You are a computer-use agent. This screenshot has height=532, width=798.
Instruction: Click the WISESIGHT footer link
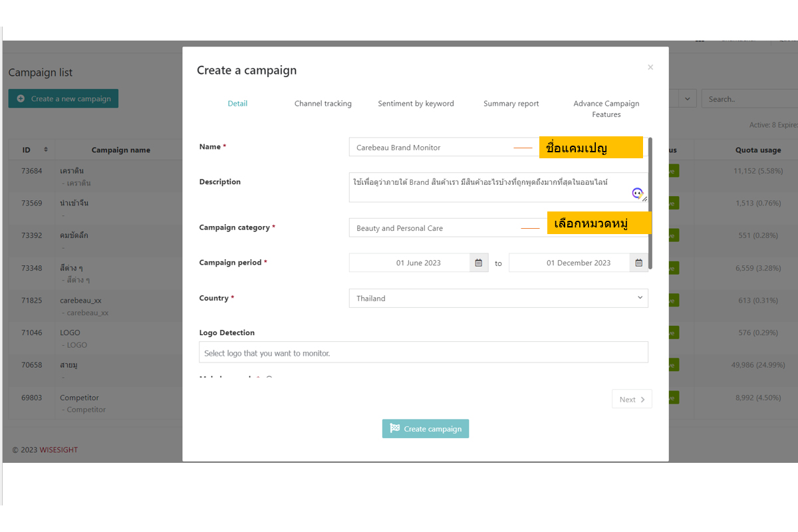[59, 450]
